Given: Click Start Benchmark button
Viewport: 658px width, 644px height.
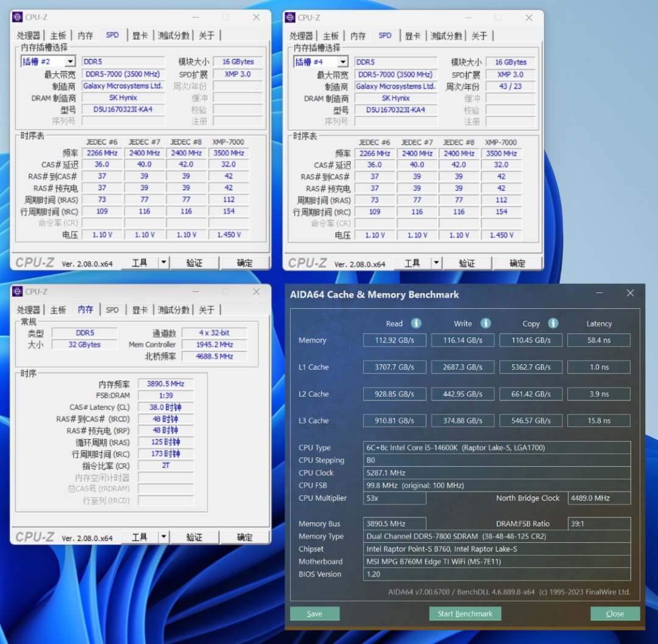Looking at the screenshot, I should [465, 614].
